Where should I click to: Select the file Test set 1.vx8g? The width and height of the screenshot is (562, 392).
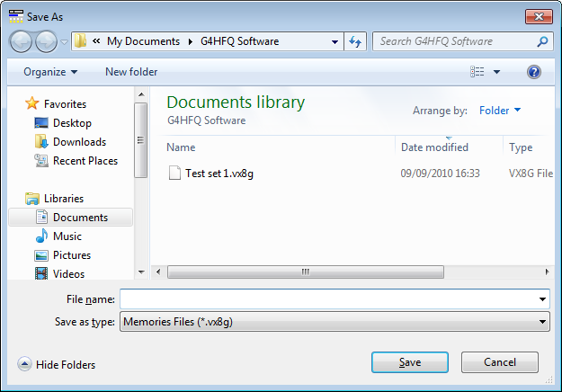click(x=219, y=174)
